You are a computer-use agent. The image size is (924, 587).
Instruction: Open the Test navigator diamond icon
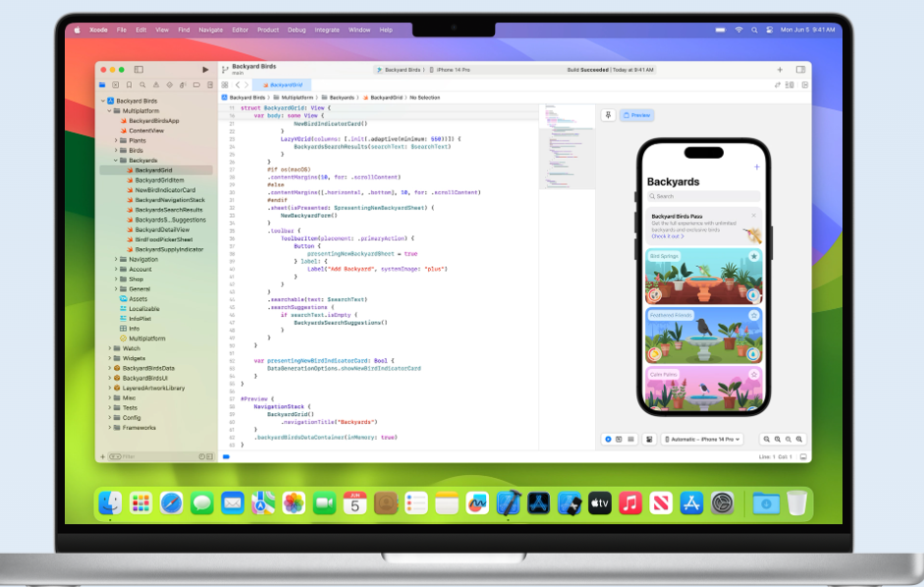(x=170, y=84)
